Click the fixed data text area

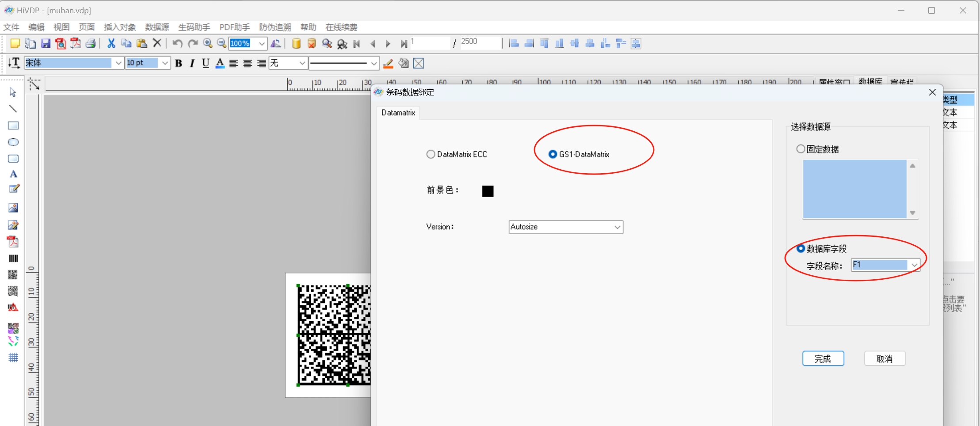click(x=855, y=189)
